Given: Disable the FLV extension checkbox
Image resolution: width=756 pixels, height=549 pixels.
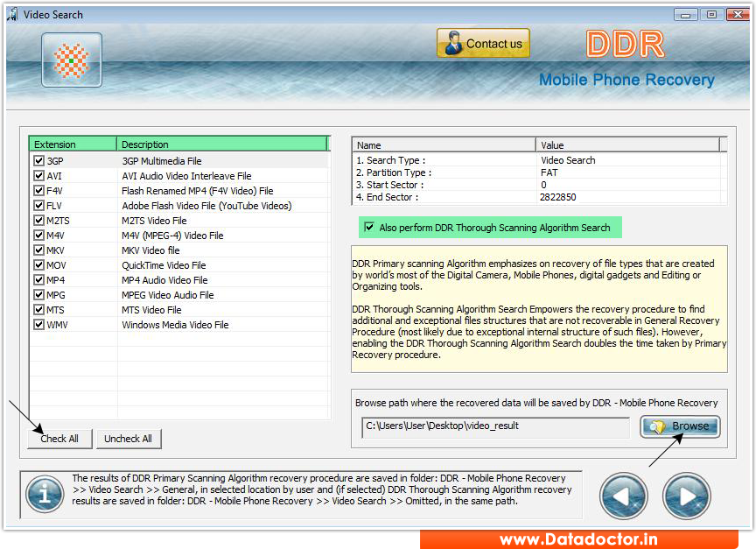Looking at the screenshot, I should (39, 206).
